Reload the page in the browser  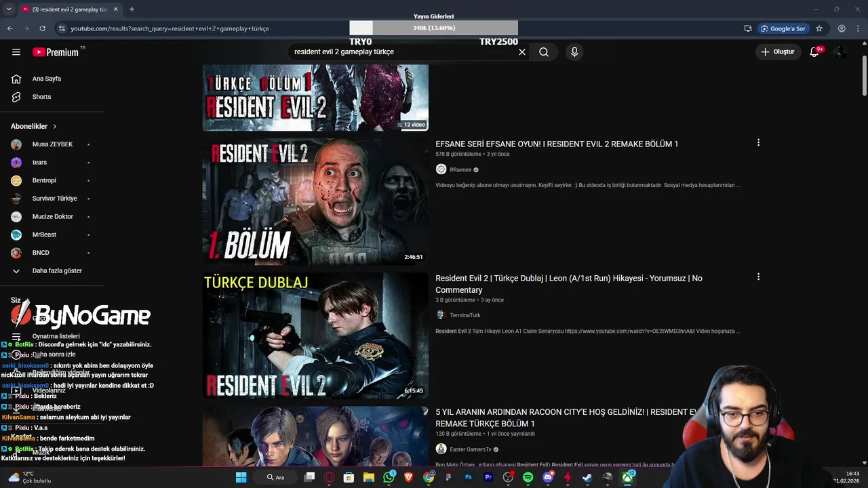[x=42, y=28]
